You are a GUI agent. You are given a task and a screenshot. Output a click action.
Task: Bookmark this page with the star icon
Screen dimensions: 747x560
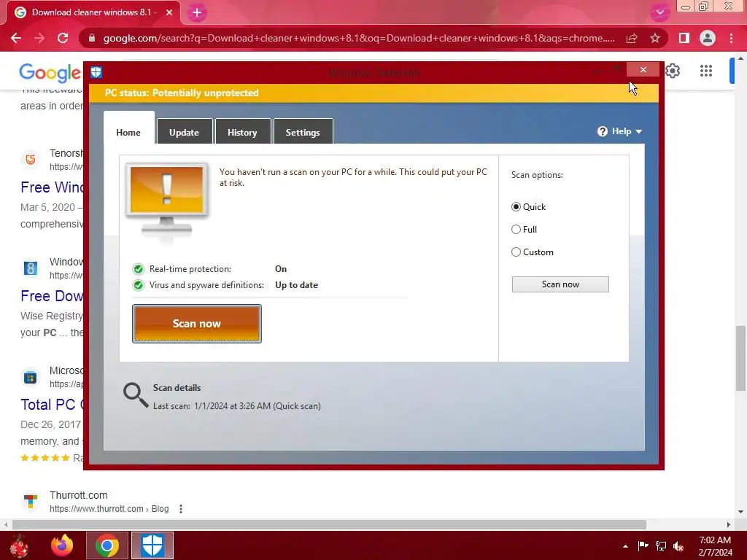click(x=655, y=38)
